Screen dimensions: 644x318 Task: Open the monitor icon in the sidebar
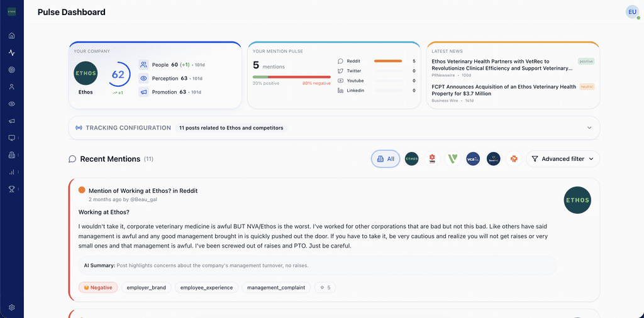pyautogui.click(x=12, y=138)
